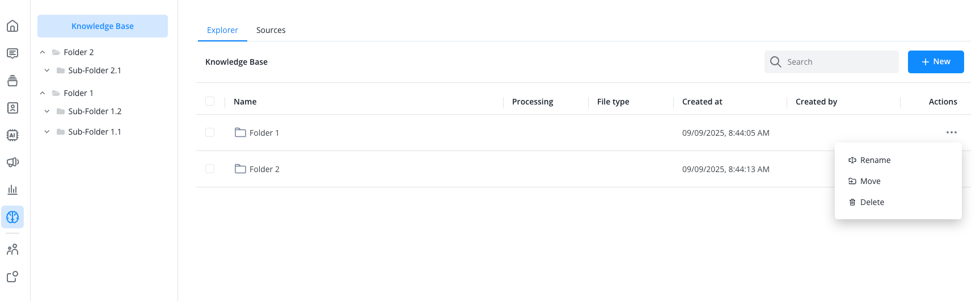Expand Sub-Folder 2.1 in the tree
The width and height of the screenshot is (980, 301).
pos(47,70)
